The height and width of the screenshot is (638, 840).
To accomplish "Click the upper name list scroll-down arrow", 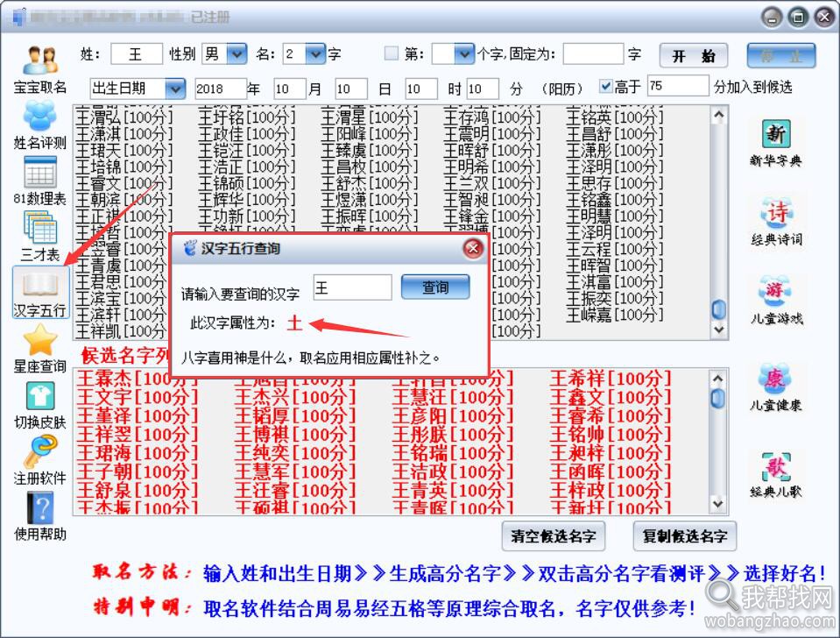I will point(719,330).
